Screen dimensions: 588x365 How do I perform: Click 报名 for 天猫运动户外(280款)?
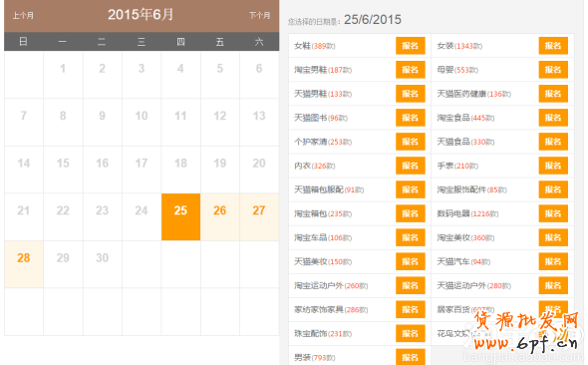tap(553, 286)
